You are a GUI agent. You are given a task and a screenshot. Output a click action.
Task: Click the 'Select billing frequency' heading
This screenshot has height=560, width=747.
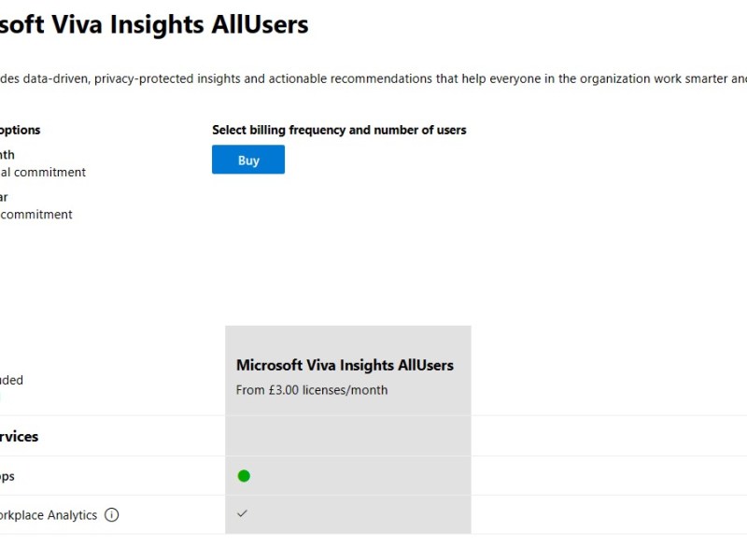pyautogui.click(x=339, y=130)
